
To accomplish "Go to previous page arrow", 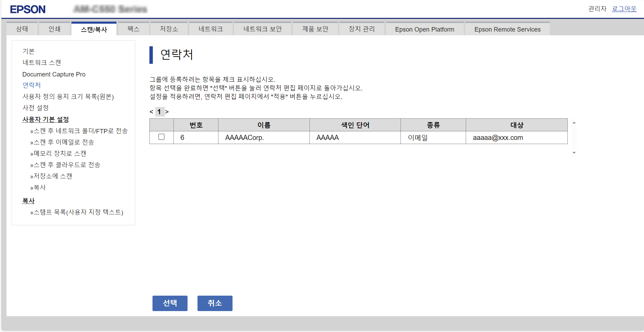I will [x=151, y=112].
